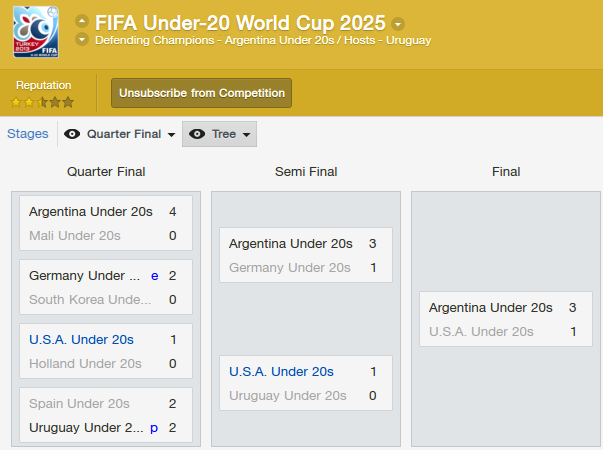
Task: Click the down arrow below the up arrow
Action: click(82, 39)
